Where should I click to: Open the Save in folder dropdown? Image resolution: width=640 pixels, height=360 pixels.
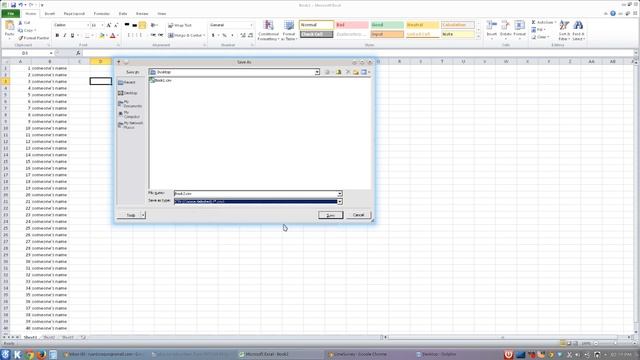tap(317, 72)
